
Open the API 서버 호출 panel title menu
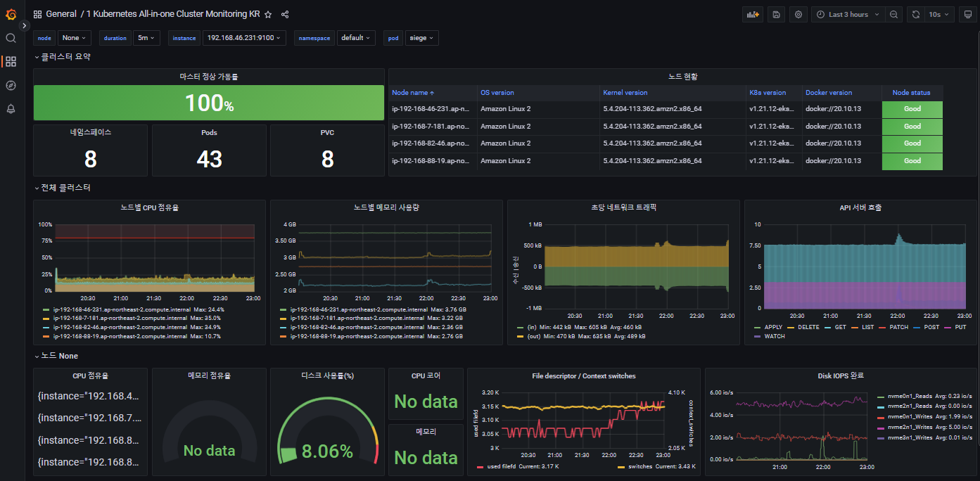[860, 207]
